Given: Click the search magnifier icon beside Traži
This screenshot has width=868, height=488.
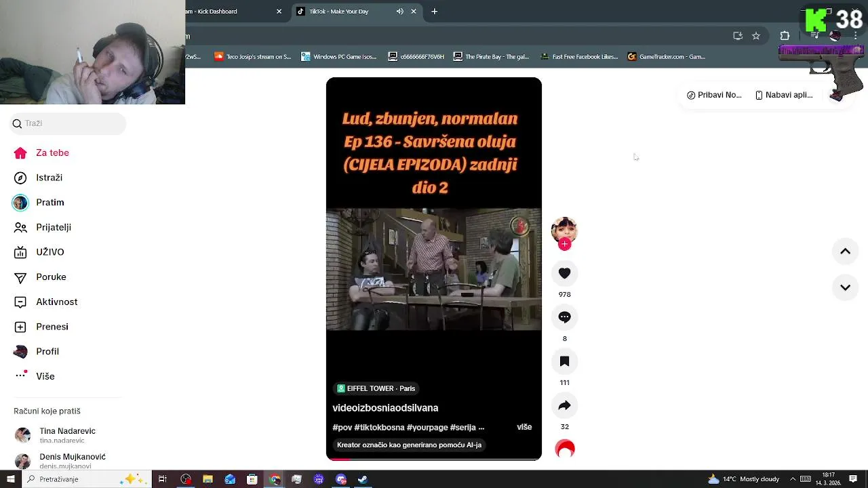Looking at the screenshot, I should click(x=17, y=123).
